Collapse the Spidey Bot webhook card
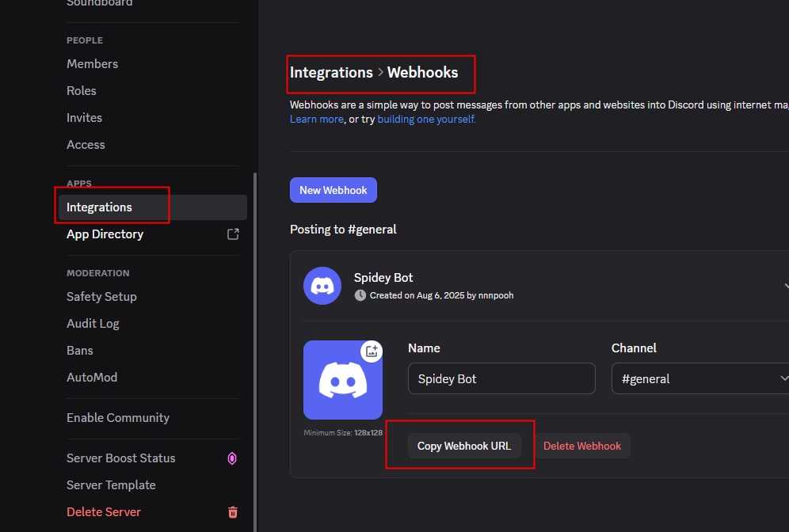 point(785,286)
